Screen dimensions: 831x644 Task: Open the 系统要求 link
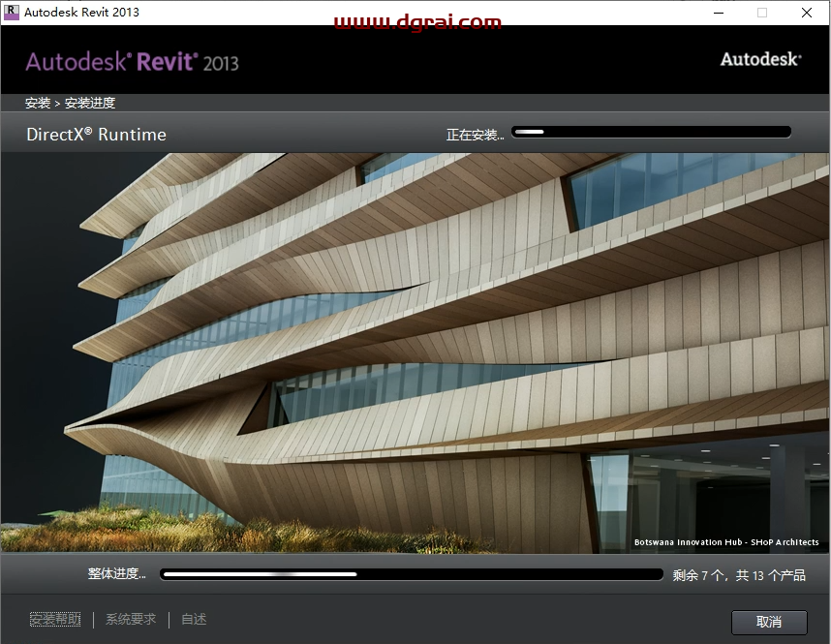point(130,619)
